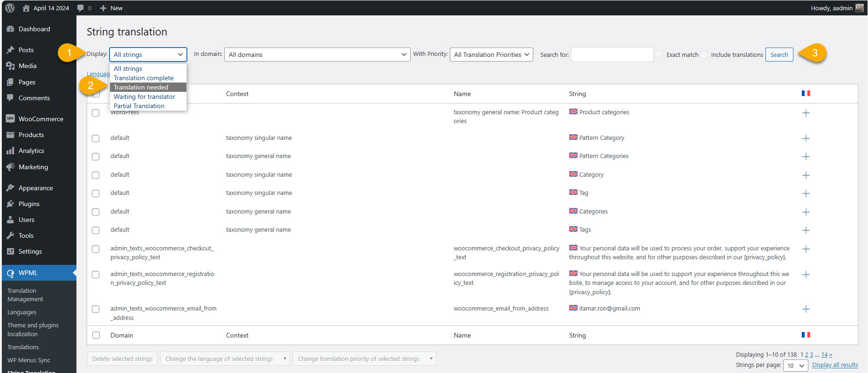
Task: Click the admin avatar next to 'Howdy, aadmin'
Action: 860,8
